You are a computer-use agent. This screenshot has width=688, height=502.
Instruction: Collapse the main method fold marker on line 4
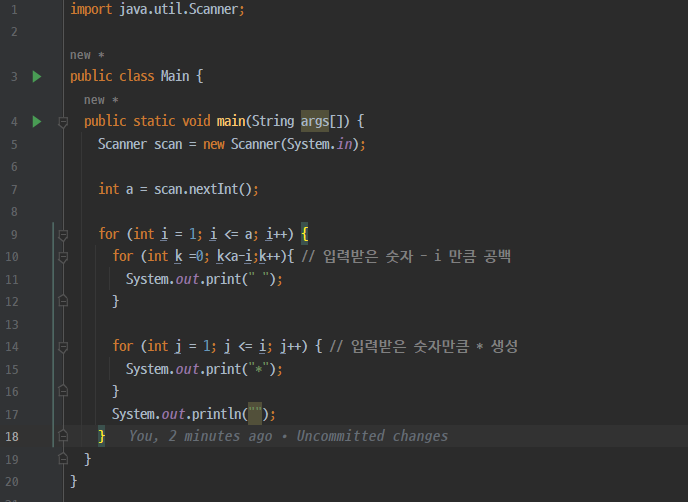click(63, 122)
